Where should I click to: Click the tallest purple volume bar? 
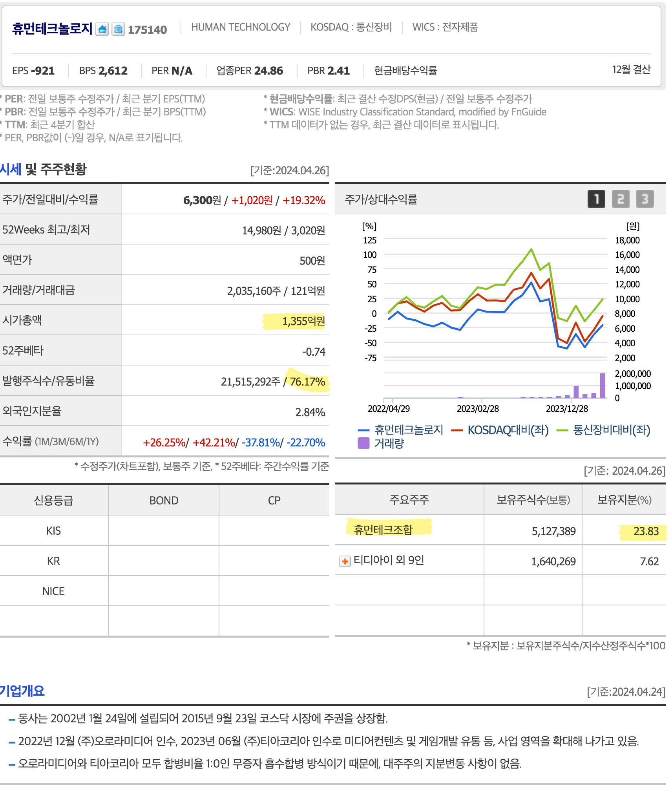[x=603, y=385]
